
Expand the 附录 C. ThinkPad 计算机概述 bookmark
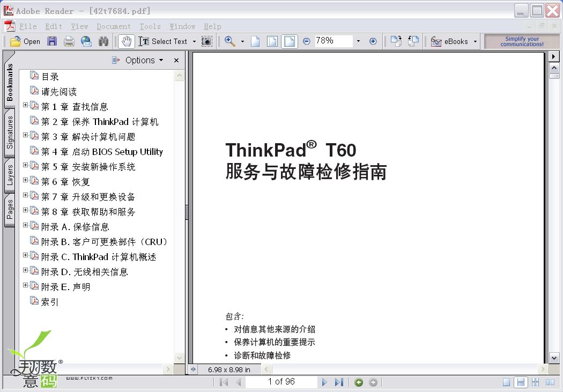coord(26,255)
